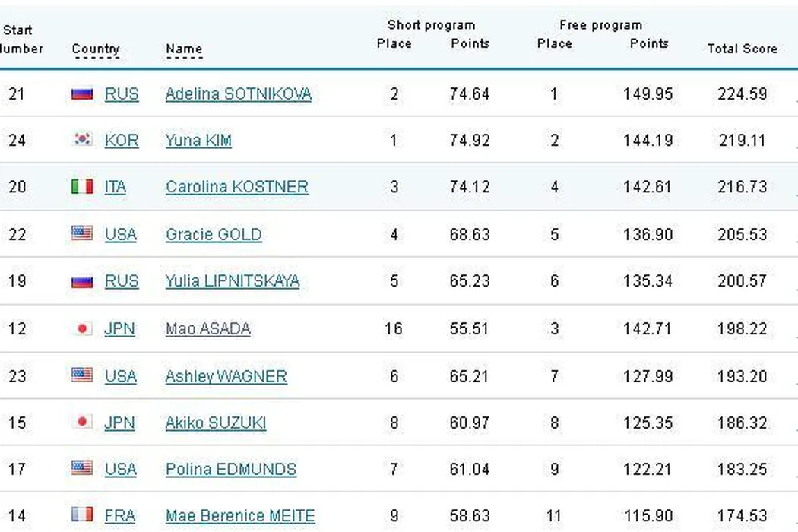Open Adelina SOTNIKOVA's profile link
Viewport: 798px width, 532px height.
[238, 94]
